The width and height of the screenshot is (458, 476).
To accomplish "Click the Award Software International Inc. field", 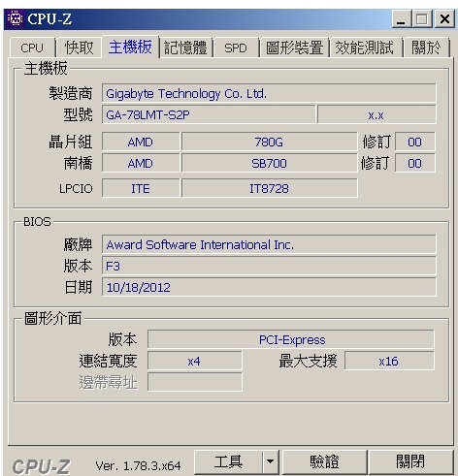I will (x=269, y=244).
